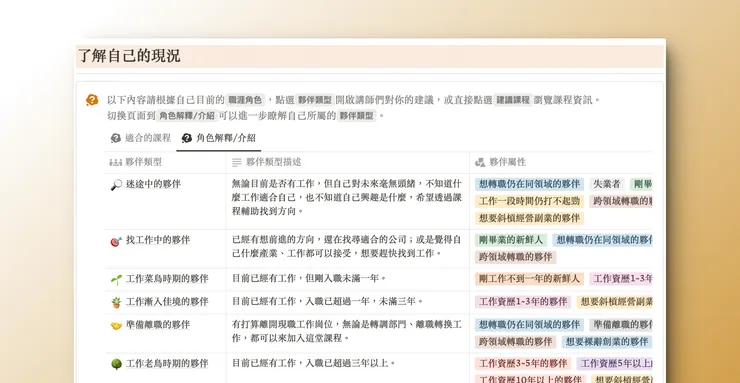Click the 工作一段時間仍打不起勁 tag
740x383 pixels.
point(529,201)
